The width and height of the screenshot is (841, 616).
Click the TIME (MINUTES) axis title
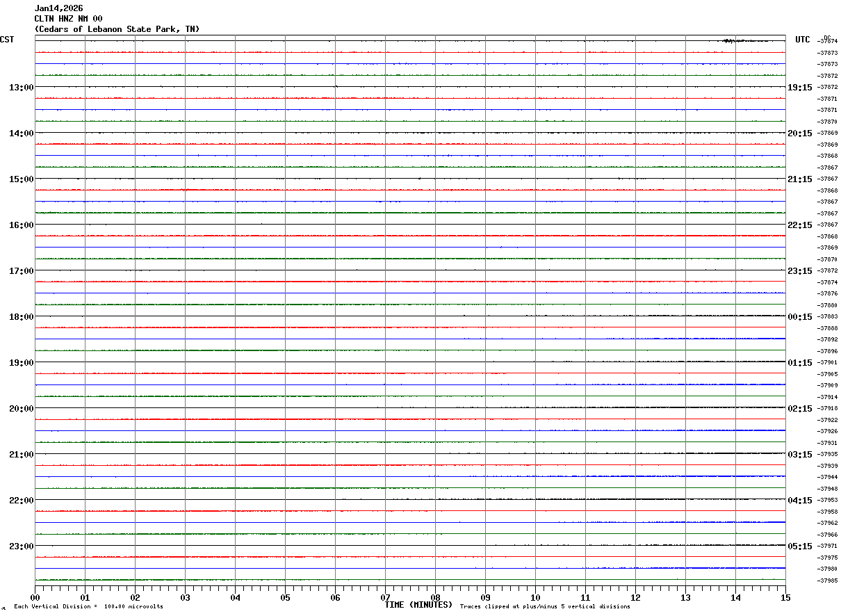(418, 605)
